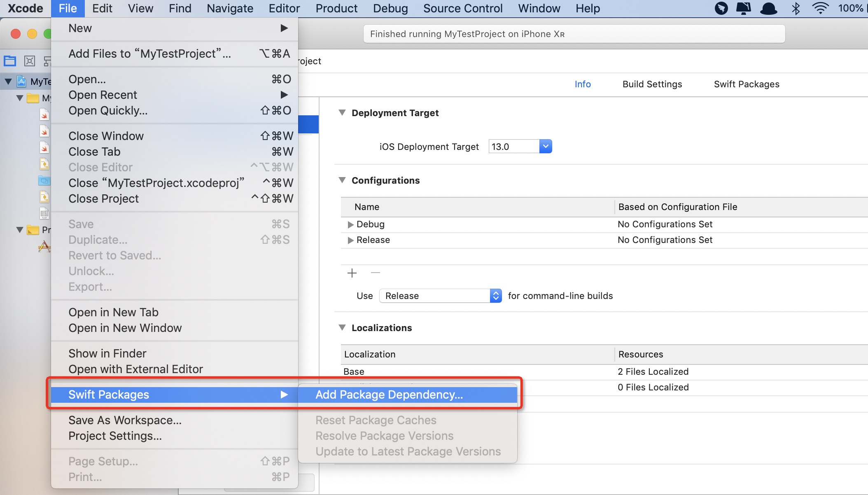Choose Open in New Window menu item

[x=175, y=328]
